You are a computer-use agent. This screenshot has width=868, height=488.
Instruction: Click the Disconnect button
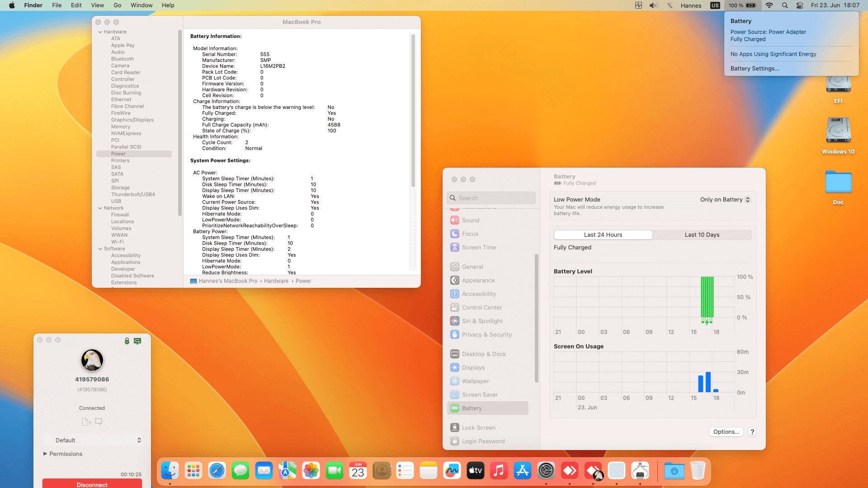coord(92,484)
